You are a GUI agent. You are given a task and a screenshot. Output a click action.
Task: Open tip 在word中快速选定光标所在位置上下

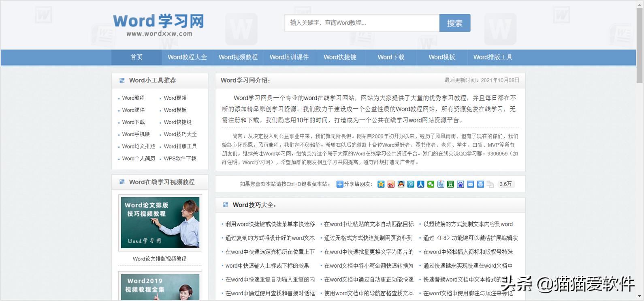coord(270,252)
